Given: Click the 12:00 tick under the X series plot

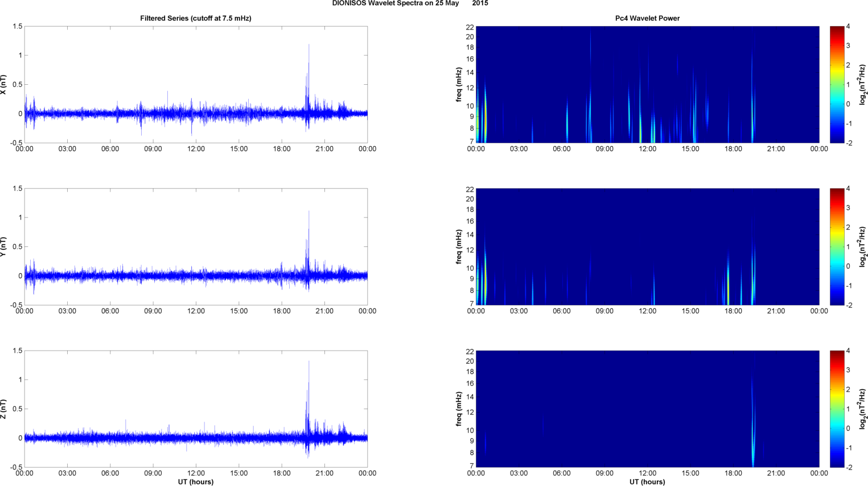Looking at the screenshot, I should (x=196, y=149).
